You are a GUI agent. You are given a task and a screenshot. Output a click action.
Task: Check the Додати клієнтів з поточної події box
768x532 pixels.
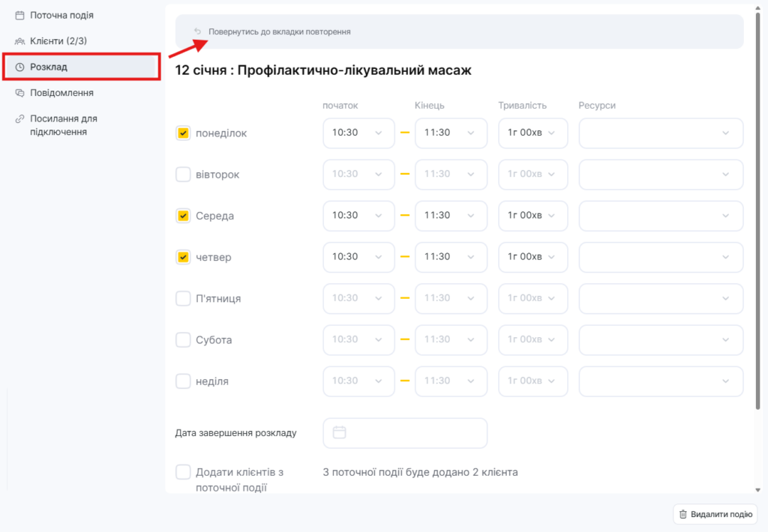[183, 472]
